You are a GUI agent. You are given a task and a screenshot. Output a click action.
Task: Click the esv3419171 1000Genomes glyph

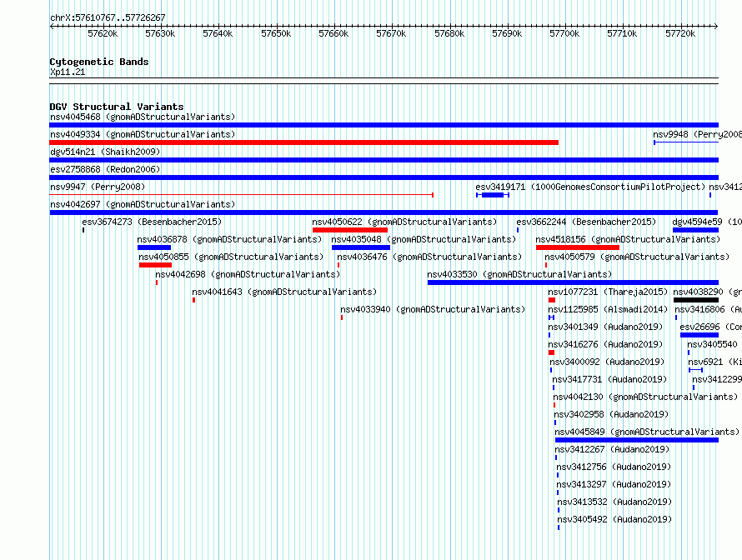[493, 195]
